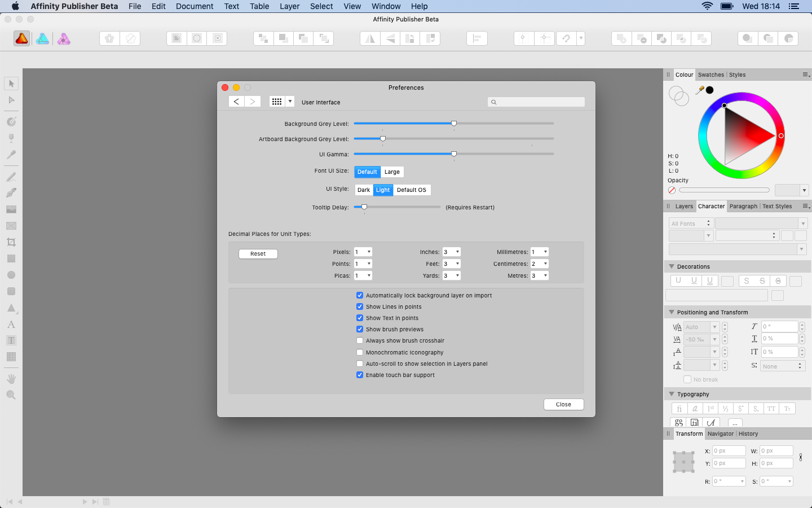Open the Document menu
Screen dimensions: 812x508
195,6
